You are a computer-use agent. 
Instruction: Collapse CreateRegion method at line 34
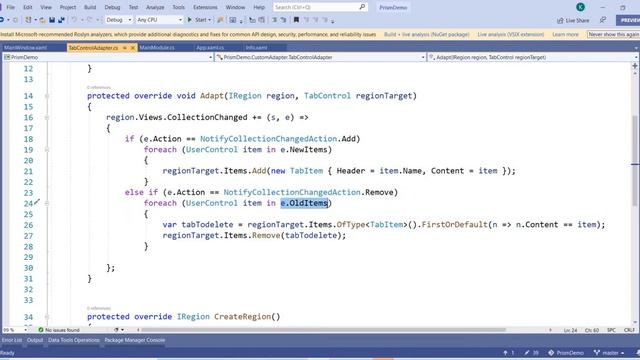[47, 317]
